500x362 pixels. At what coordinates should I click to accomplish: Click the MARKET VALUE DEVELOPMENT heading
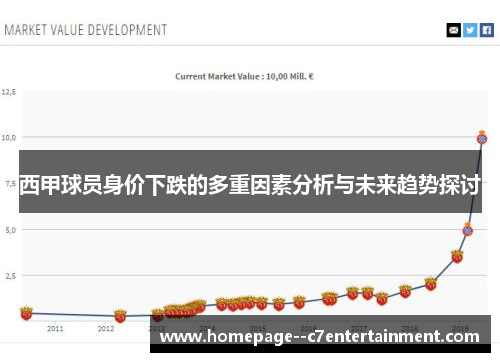86,30
